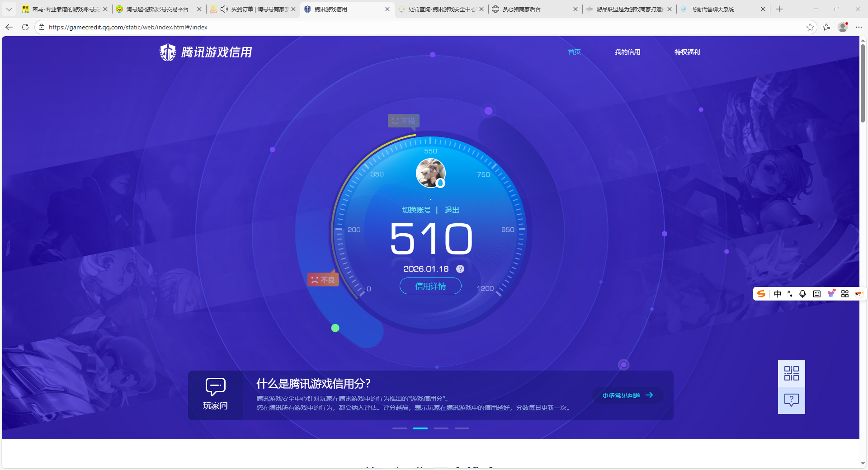The width and height of the screenshot is (868, 470).
Task: Expand the tab search dropdown arrow
Action: [x=9, y=9]
